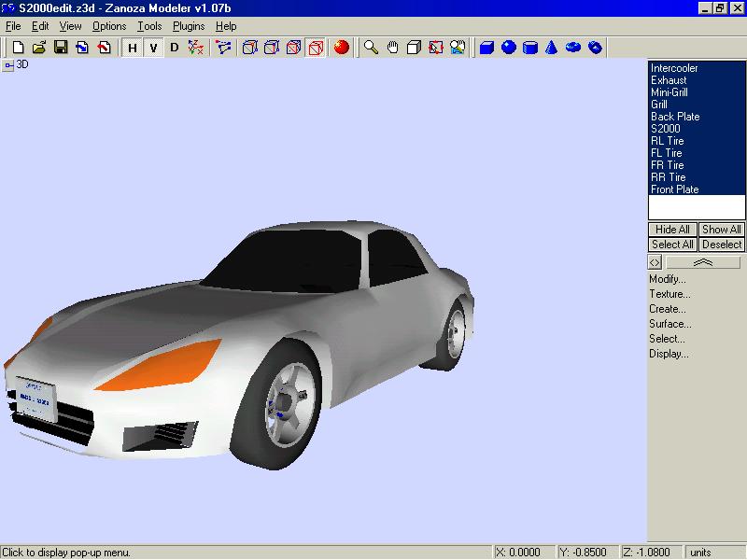Open the Plugins menu
747x560 pixels.
coord(189,26)
